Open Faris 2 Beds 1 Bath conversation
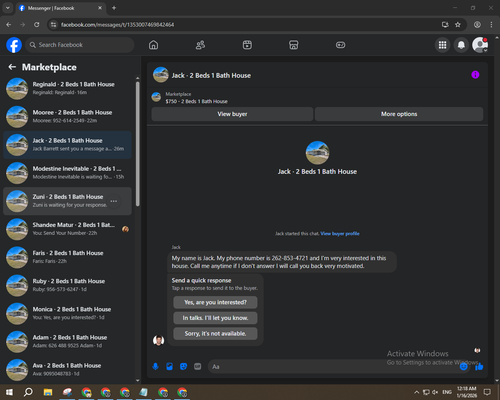The image size is (500, 400). click(68, 257)
